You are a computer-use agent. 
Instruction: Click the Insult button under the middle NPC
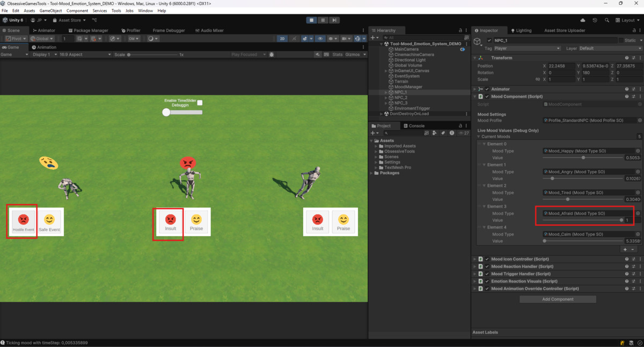(x=170, y=222)
